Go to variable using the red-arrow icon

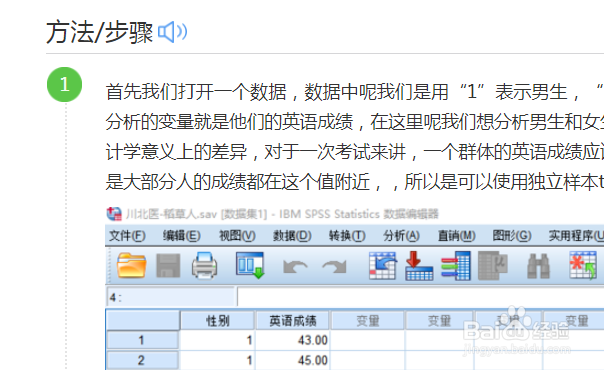(x=419, y=266)
